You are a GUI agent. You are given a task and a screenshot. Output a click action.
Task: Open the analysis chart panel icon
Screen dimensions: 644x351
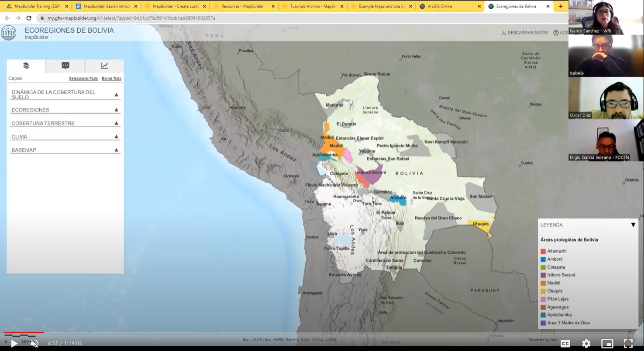click(105, 65)
